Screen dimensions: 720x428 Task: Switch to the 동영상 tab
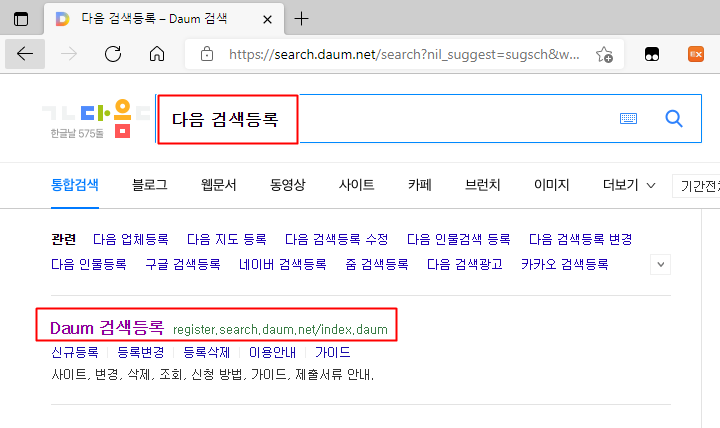[287, 185]
